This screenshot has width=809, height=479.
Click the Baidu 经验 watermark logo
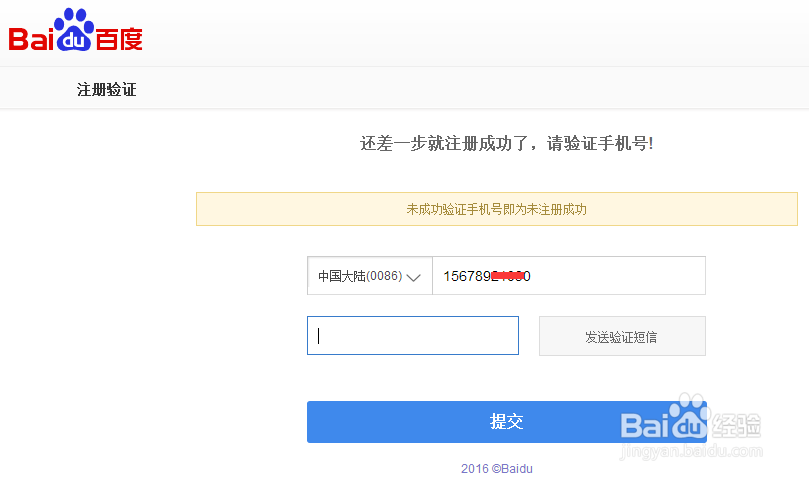click(x=690, y=425)
